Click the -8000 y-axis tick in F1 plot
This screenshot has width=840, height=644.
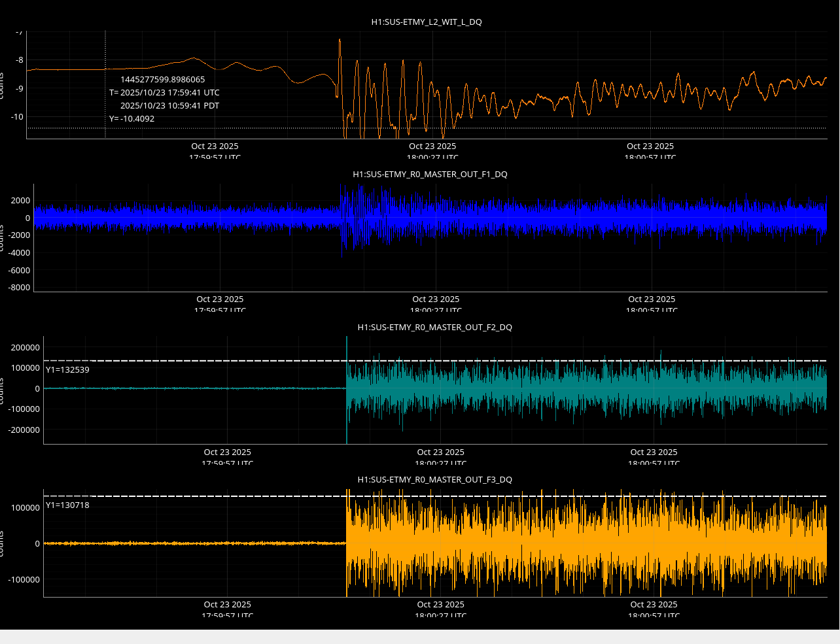pos(18,288)
